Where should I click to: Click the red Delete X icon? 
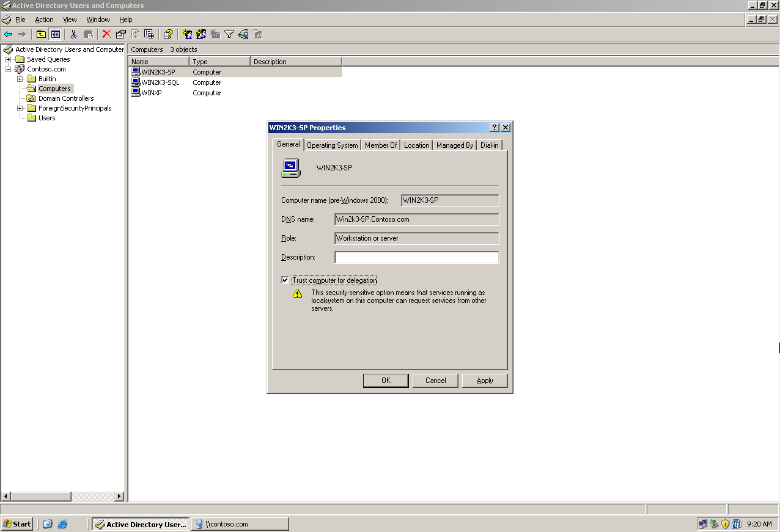(106, 34)
